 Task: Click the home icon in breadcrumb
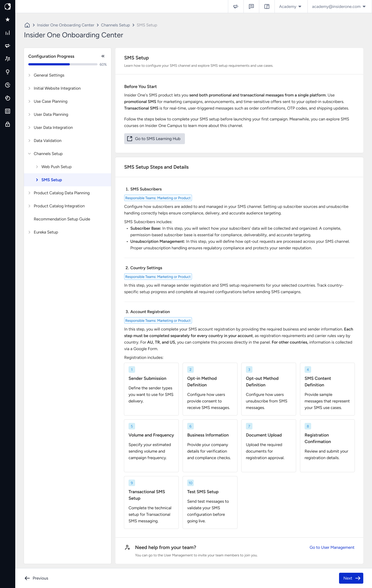pos(27,25)
